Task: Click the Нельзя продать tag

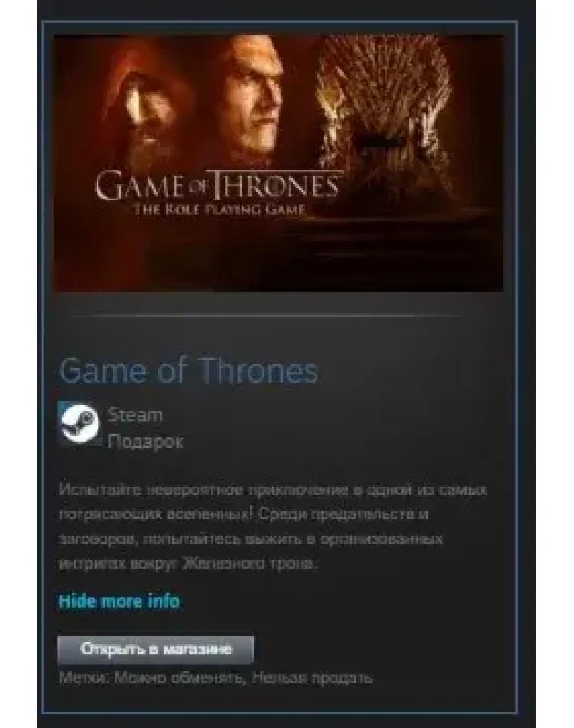Action: click(x=312, y=678)
